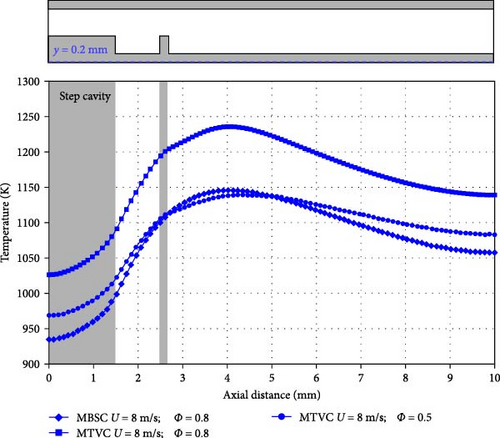Click the Temperature (K) axis title

tap(5, 222)
